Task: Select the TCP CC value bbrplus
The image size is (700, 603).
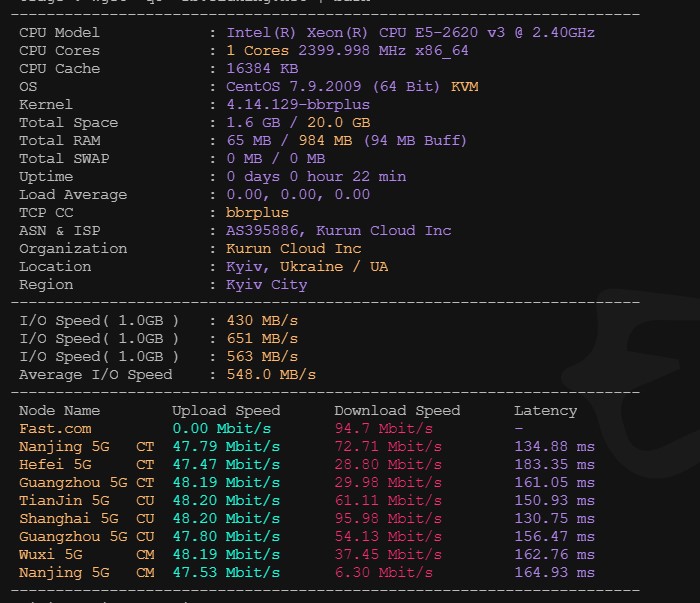Action: pos(257,212)
